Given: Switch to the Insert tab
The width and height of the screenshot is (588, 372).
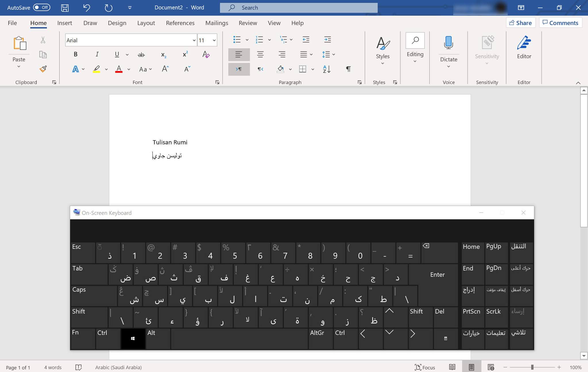Looking at the screenshot, I should pyautogui.click(x=65, y=23).
